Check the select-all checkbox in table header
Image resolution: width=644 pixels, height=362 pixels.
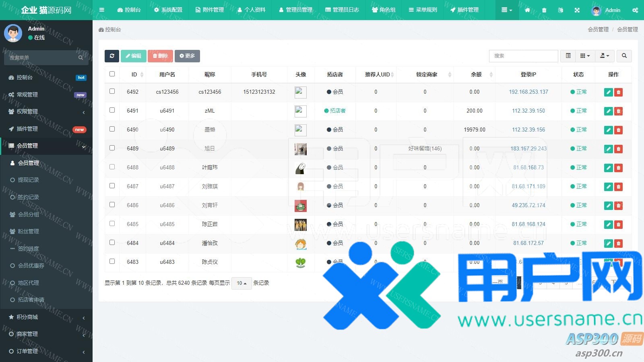pos(112,74)
